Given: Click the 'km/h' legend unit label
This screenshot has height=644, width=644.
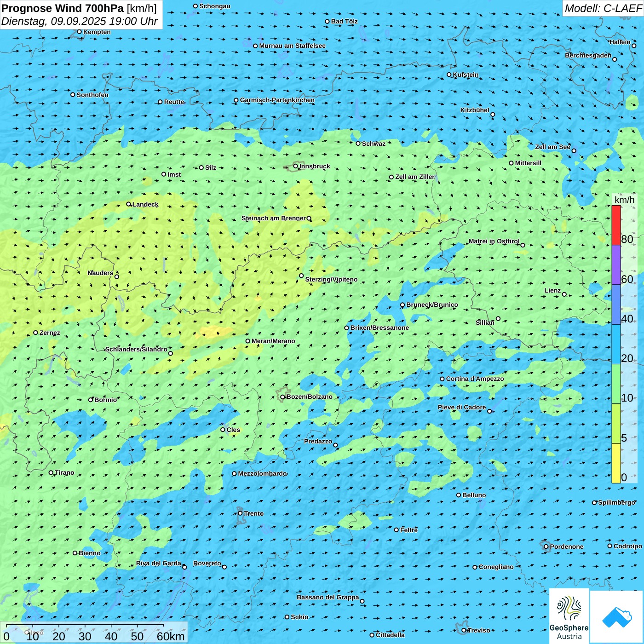Looking at the screenshot, I should pos(624,200).
